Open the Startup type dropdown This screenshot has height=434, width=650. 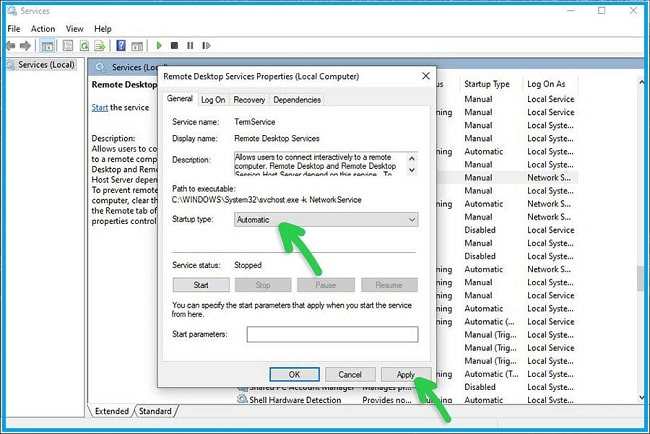(x=326, y=220)
